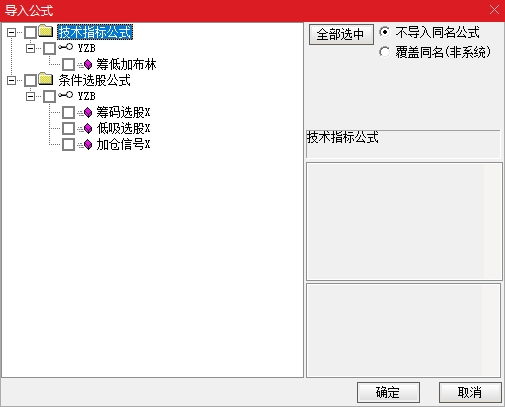Collapse the 技术指标公式 tree node

[x=11, y=32]
